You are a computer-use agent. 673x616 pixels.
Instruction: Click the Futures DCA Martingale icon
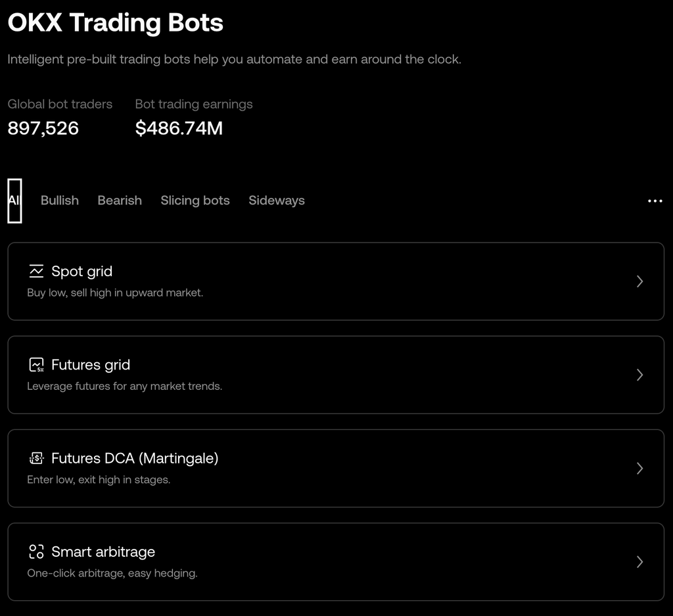36,458
